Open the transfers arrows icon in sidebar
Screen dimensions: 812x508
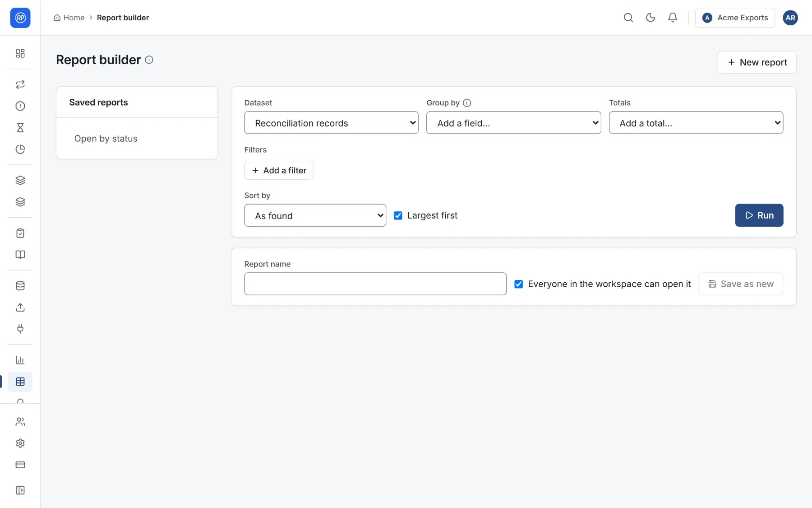(20, 84)
